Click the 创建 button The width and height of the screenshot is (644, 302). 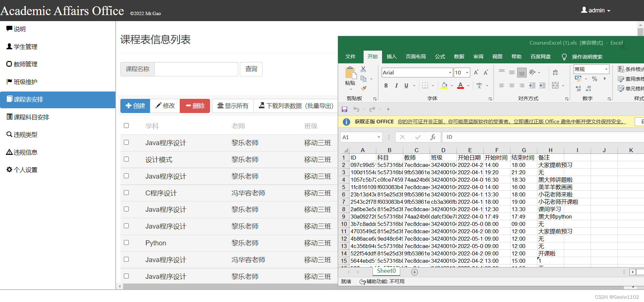135,106
